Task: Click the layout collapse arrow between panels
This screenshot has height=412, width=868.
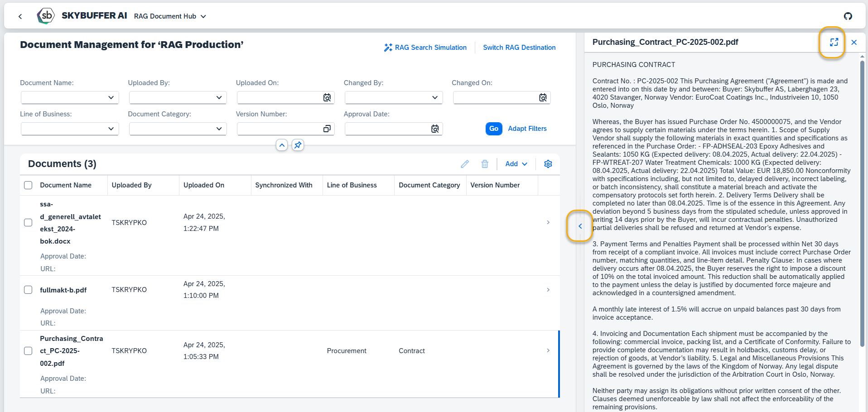Action: [580, 226]
